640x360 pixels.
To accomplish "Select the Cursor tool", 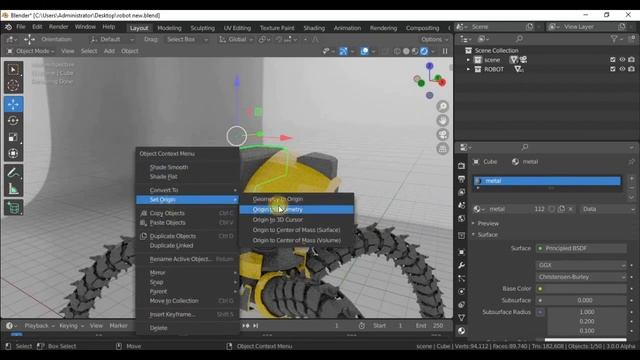I will (x=13, y=85).
